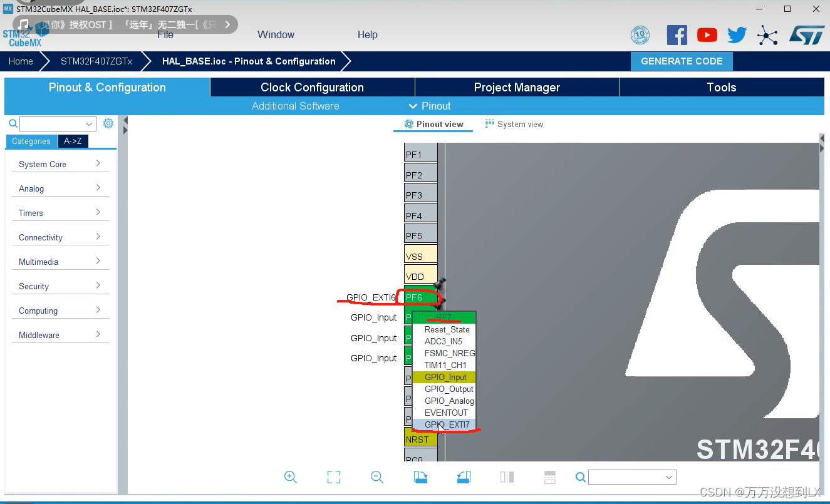Expand the Connectivity category
Screen dimensions: 830x504
pyautogui.click(x=60, y=237)
